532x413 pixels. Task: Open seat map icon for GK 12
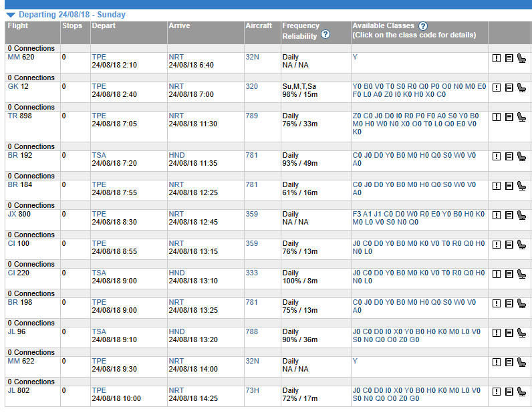[521, 88]
